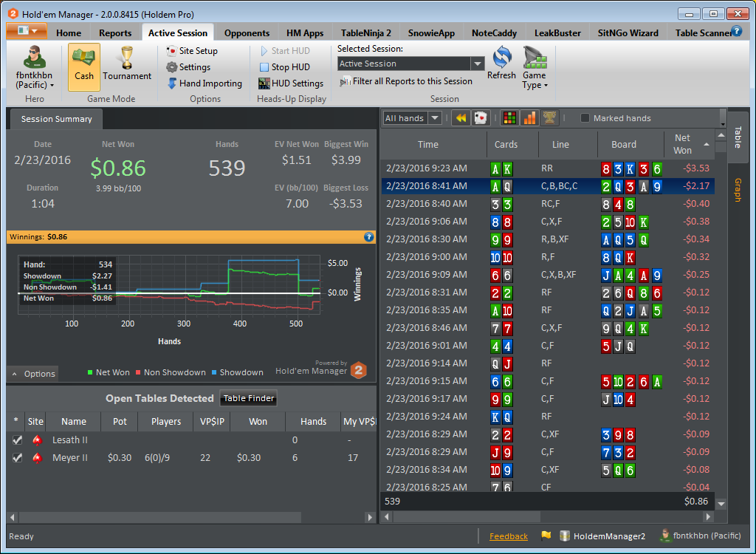756x554 pixels.
Task: Switch to Tournament game mode
Action: click(127, 66)
